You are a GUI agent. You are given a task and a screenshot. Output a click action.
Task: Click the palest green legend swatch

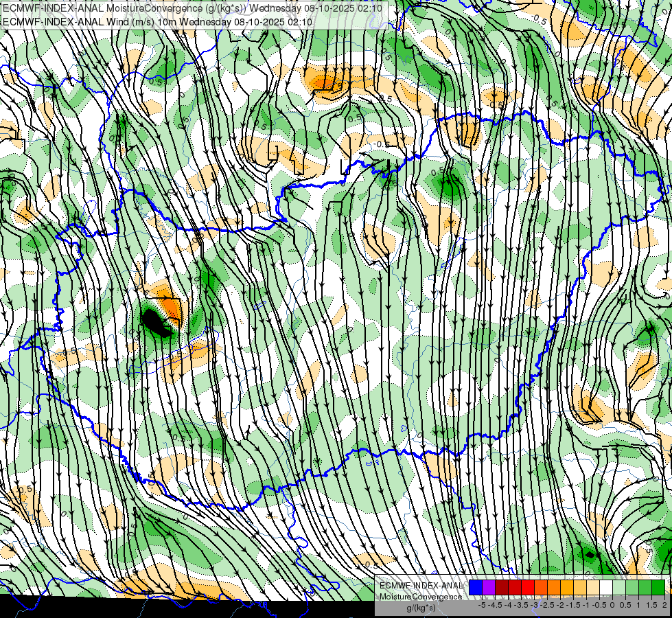click(619, 587)
